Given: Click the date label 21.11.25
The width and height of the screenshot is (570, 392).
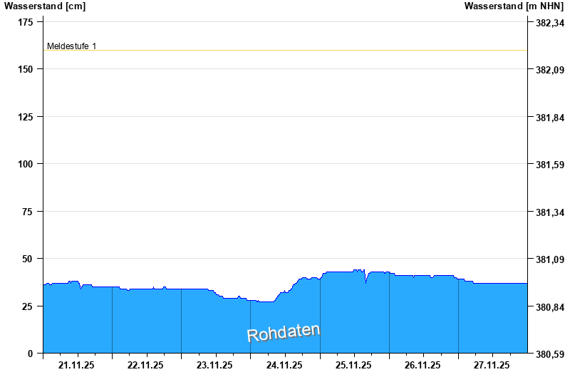Looking at the screenshot, I should (76, 365).
